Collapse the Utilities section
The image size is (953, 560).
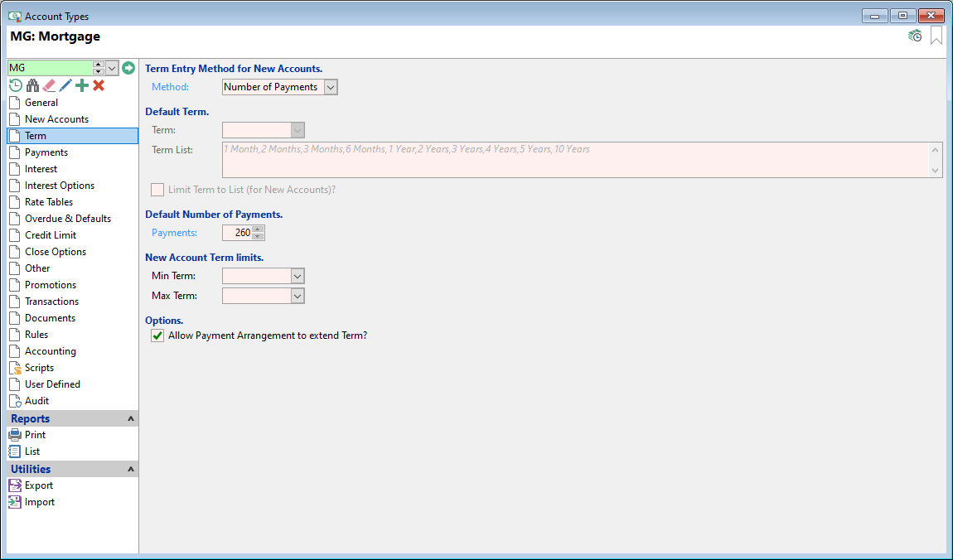pyautogui.click(x=130, y=469)
